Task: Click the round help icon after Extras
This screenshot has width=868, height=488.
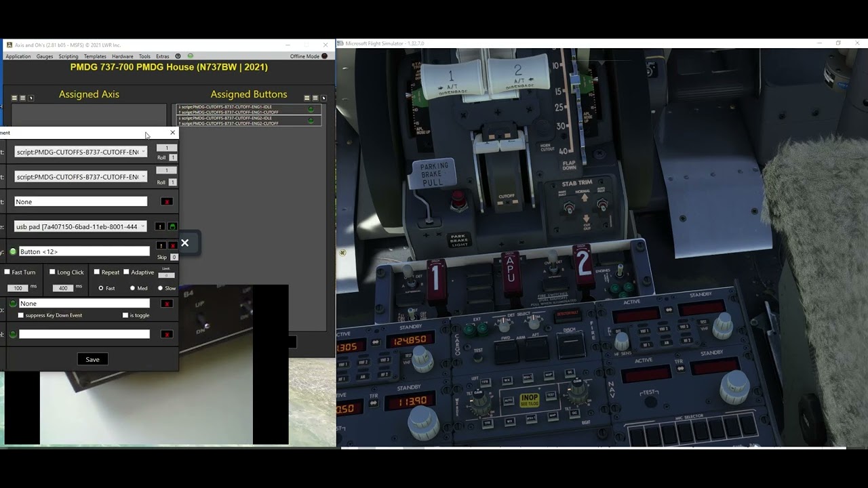Action: click(x=178, y=56)
